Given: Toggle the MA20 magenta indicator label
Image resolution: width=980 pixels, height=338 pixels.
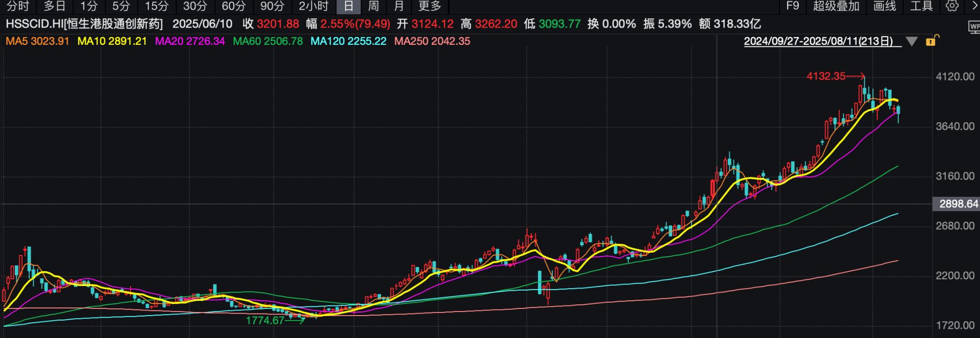Looking at the screenshot, I should click(x=190, y=41).
